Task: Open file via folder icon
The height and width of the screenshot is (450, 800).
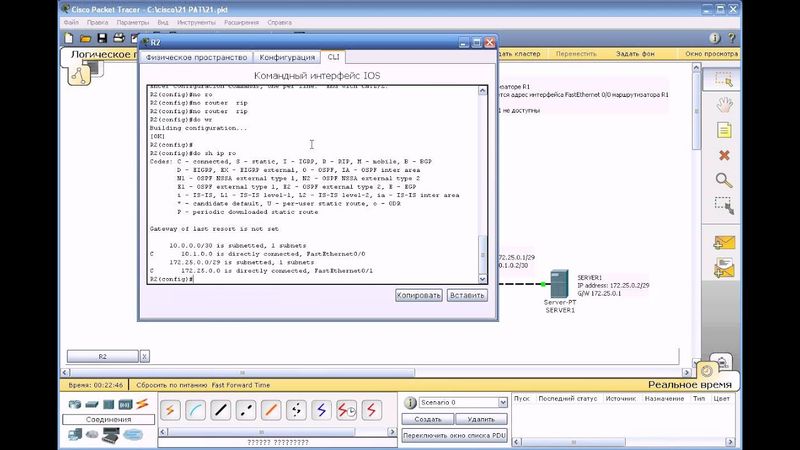Action: (x=85, y=38)
